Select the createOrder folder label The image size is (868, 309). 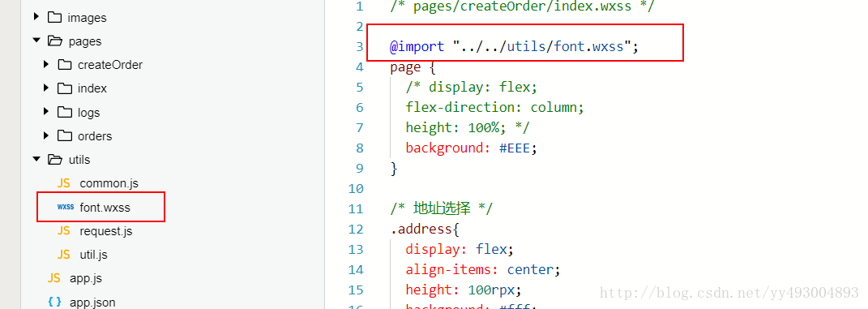tap(110, 65)
